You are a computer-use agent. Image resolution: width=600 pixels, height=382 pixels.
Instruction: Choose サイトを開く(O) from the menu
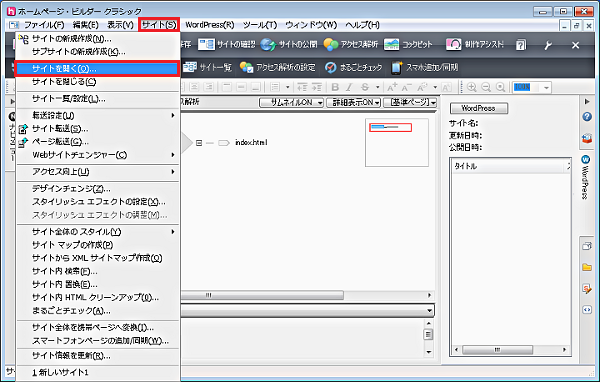tap(97, 69)
